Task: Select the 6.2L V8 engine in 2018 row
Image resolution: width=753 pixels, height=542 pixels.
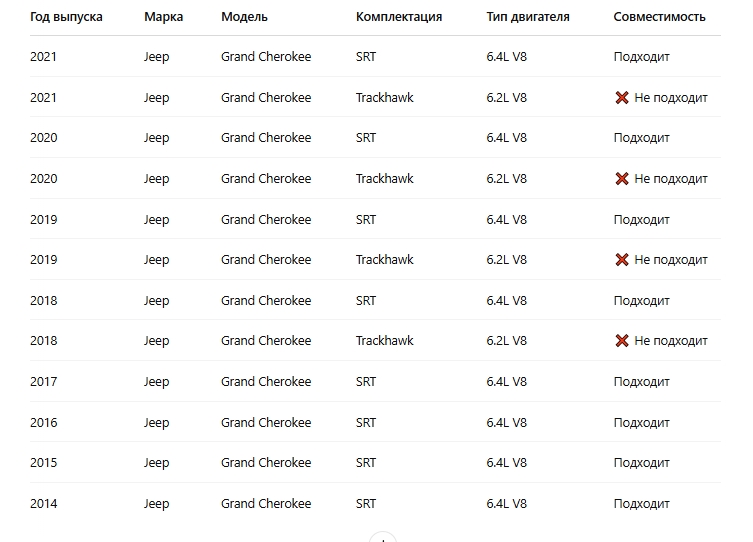Action: [507, 341]
